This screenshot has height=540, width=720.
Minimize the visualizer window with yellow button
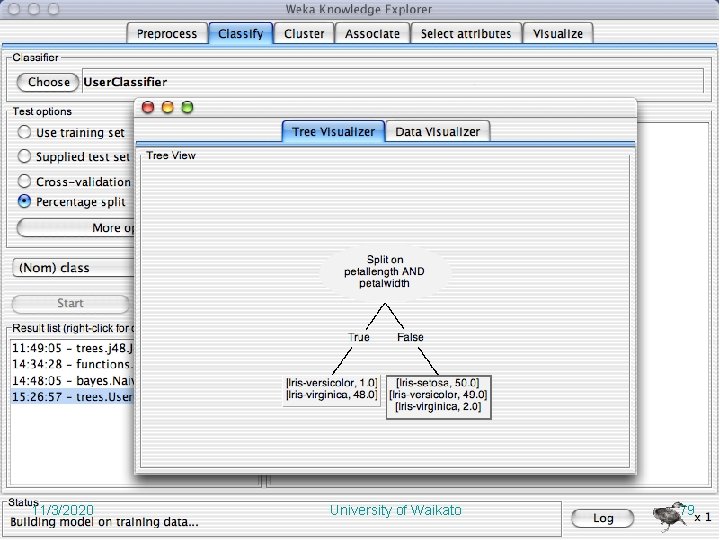tap(168, 107)
